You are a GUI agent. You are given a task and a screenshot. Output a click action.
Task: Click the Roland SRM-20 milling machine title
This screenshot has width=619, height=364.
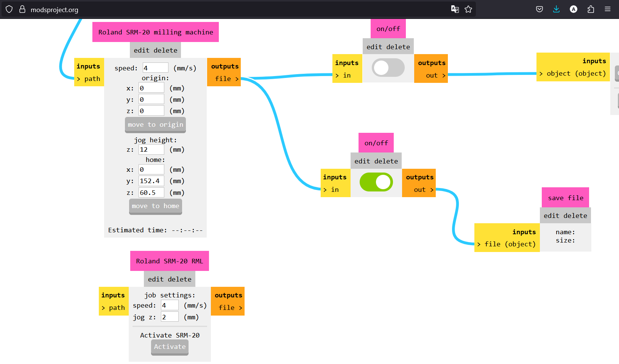[x=156, y=32]
